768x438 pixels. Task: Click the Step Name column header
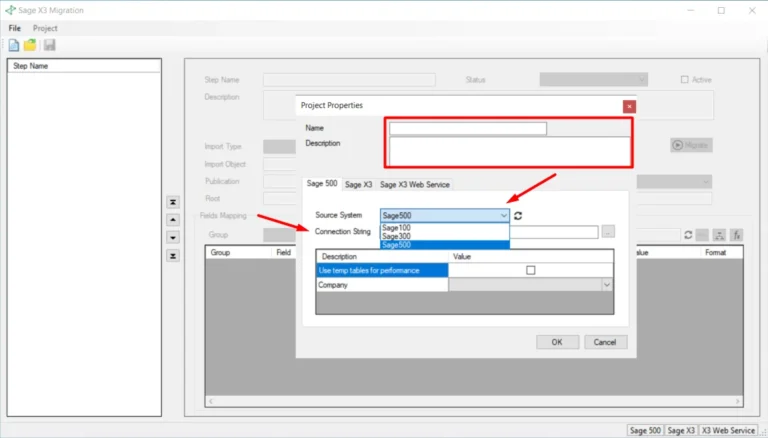tap(84, 66)
